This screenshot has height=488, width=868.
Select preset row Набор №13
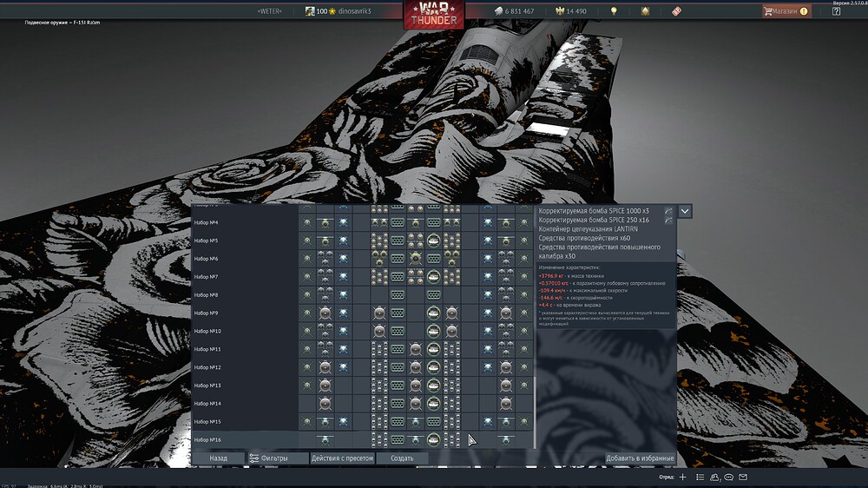click(362, 386)
